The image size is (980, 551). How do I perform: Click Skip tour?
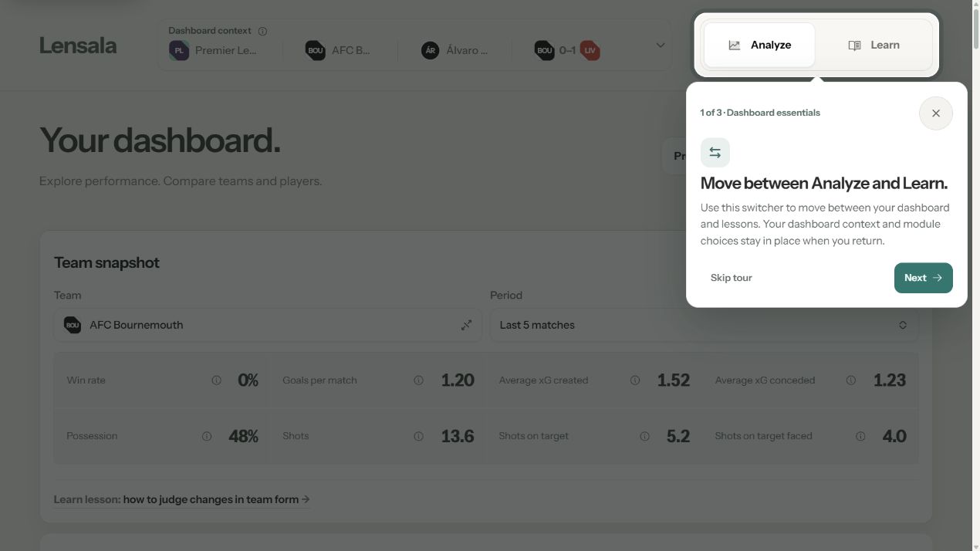tap(731, 278)
